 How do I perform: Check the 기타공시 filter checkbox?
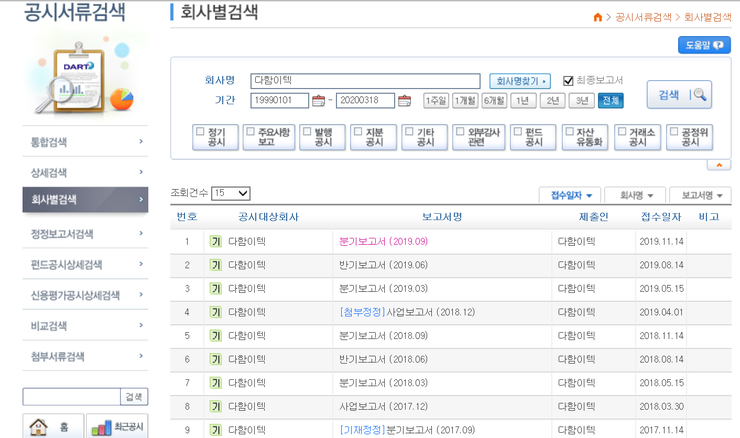[x=409, y=131]
